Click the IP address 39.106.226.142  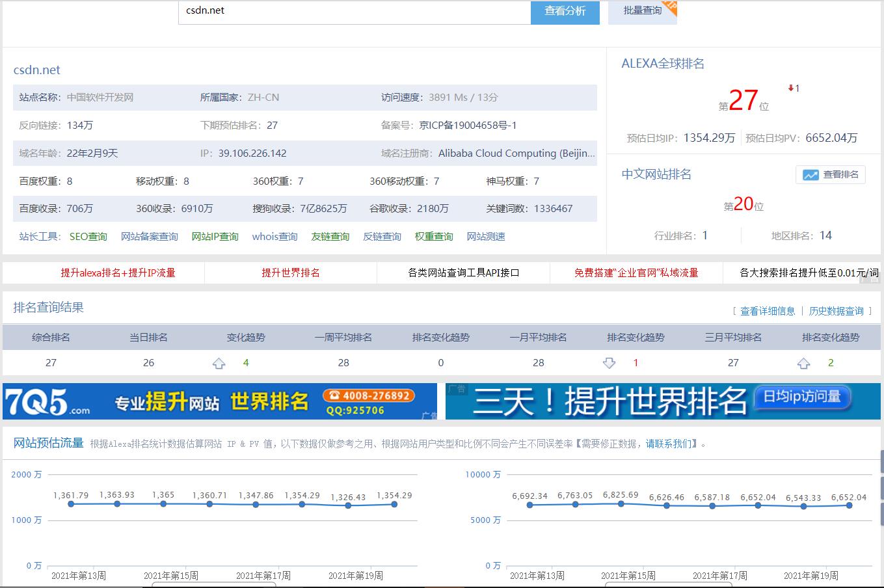pyautogui.click(x=252, y=154)
